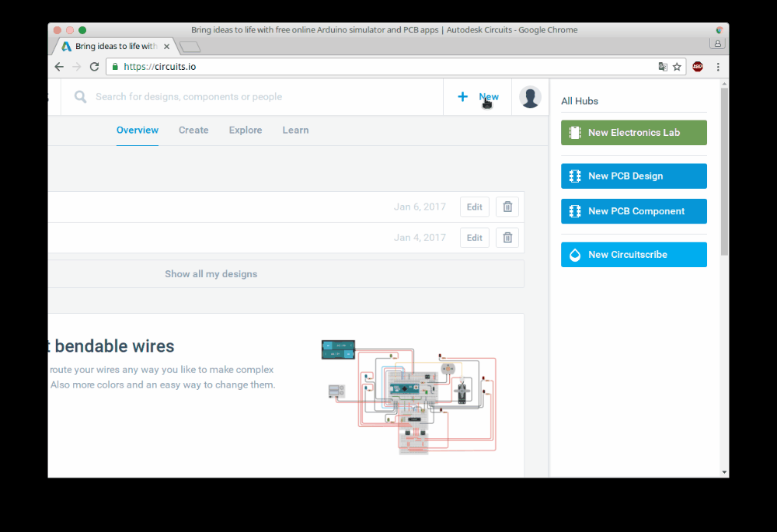Click the page vertical scrollbar thumb
The width and height of the screenshot is (777, 532).
coord(724,172)
